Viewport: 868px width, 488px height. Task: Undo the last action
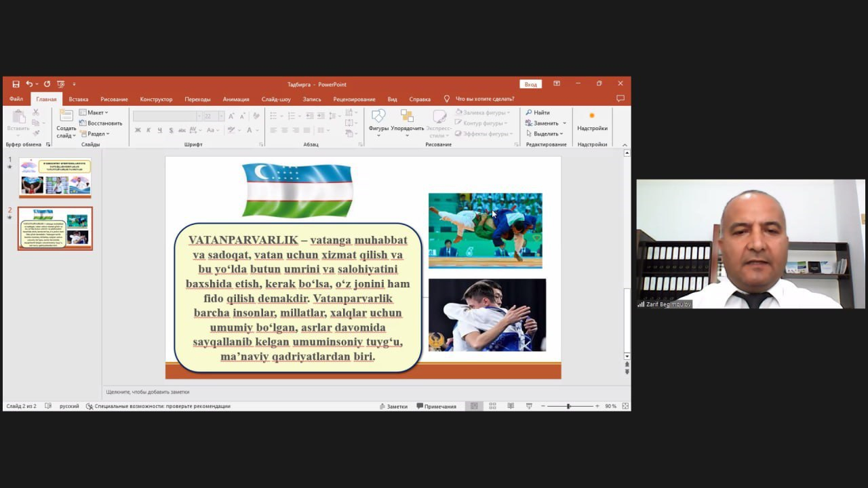pyautogui.click(x=29, y=84)
